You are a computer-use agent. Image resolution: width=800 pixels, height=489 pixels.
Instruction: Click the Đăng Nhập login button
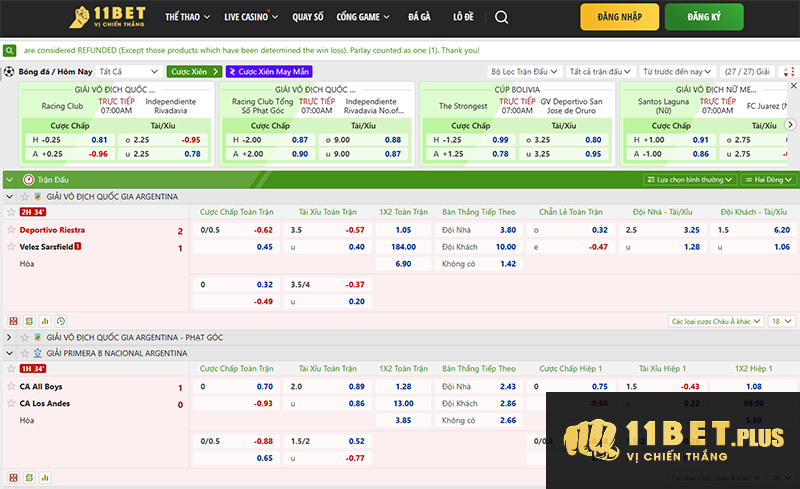click(x=620, y=18)
